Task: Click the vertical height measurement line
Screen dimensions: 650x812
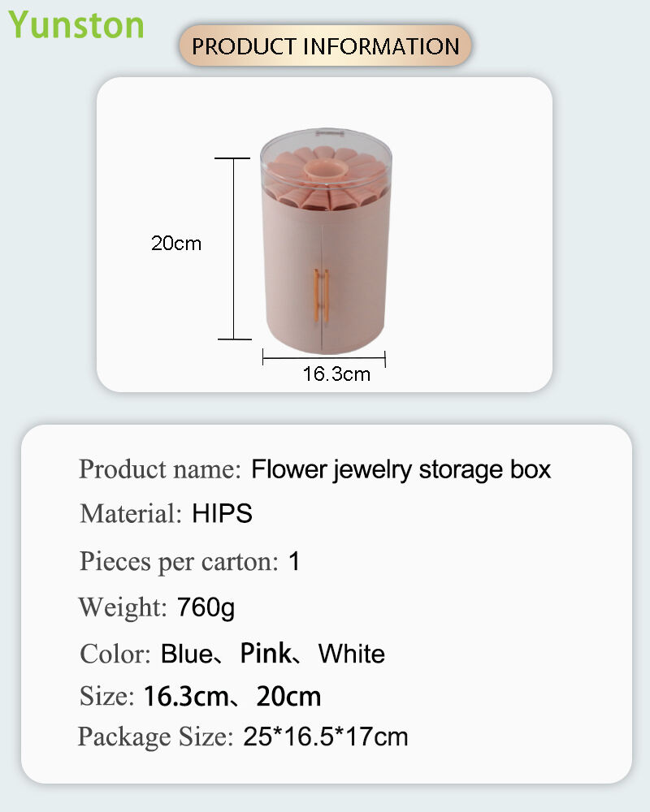Action: point(234,248)
